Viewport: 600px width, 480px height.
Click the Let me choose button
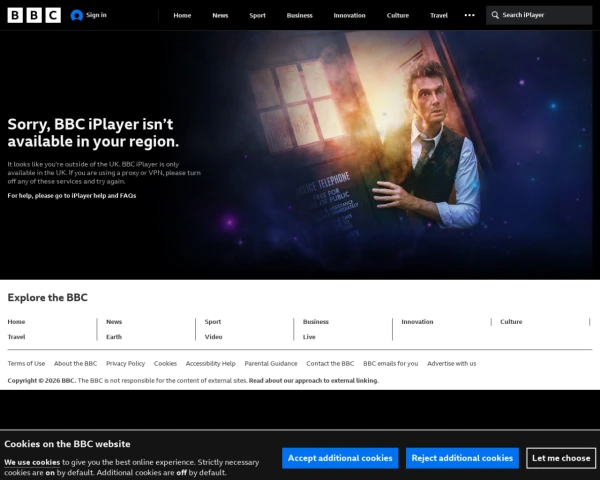561,458
